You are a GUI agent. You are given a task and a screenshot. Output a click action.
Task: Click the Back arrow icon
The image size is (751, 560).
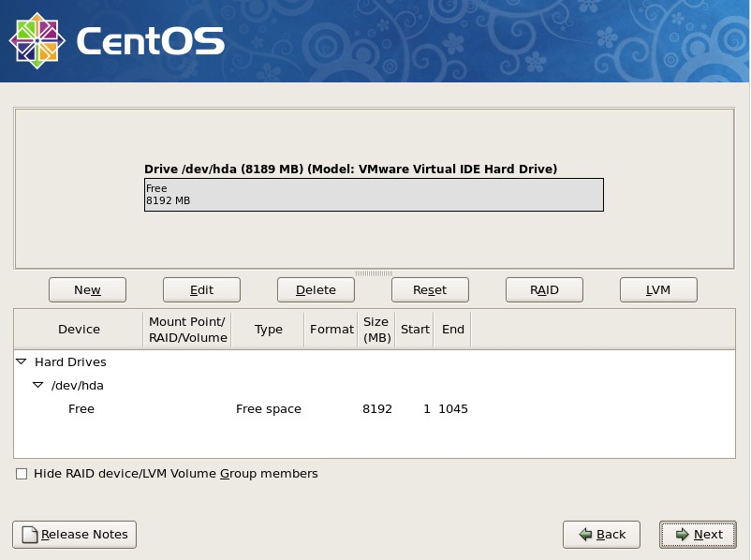coord(585,535)
